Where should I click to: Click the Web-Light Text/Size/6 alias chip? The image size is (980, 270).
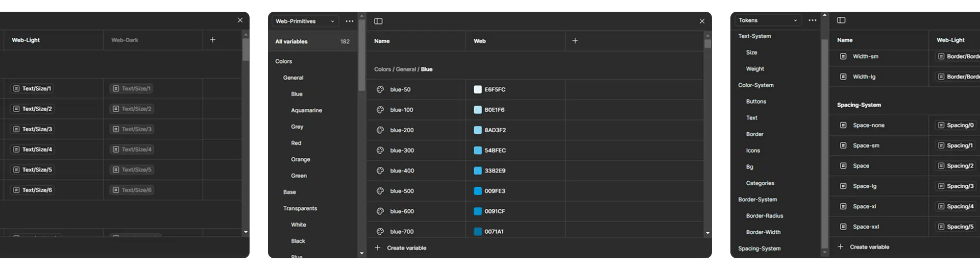point(33,190)
